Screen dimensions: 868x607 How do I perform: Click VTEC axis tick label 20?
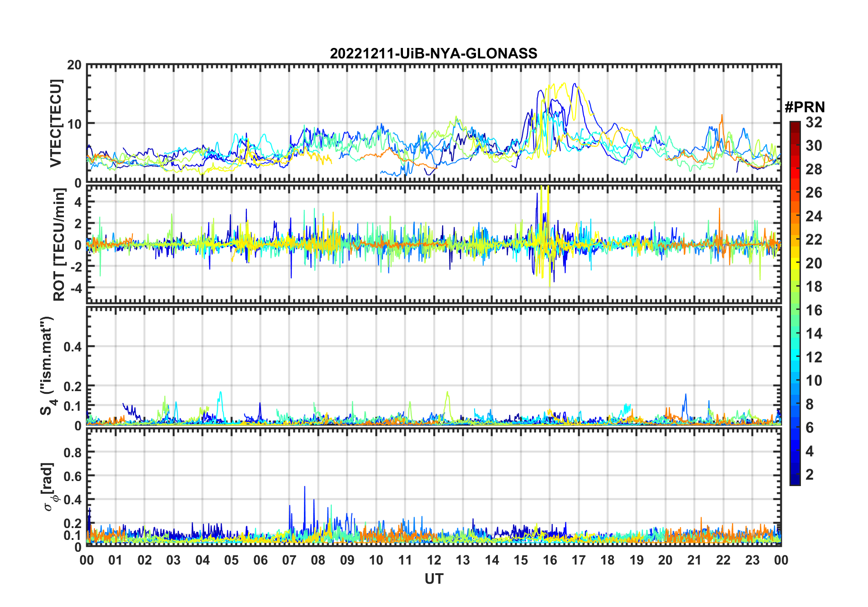point(74,65)
